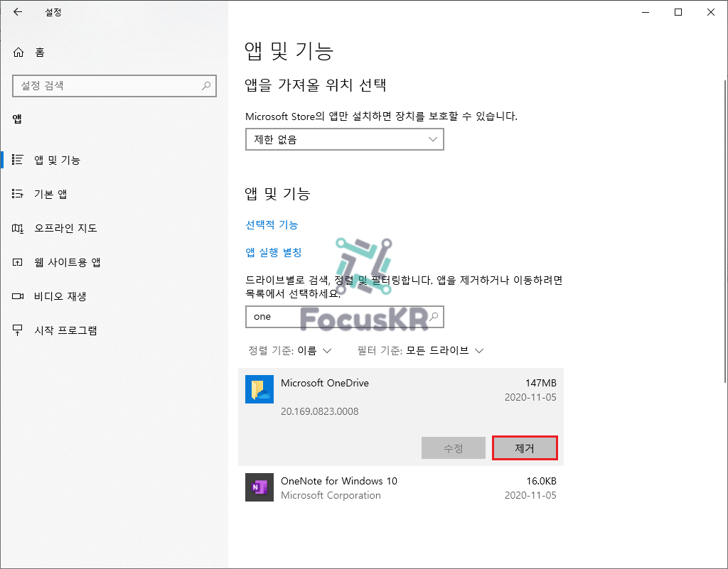Select the 웹 사이트용 앱 icon

(x=18, y=262)
